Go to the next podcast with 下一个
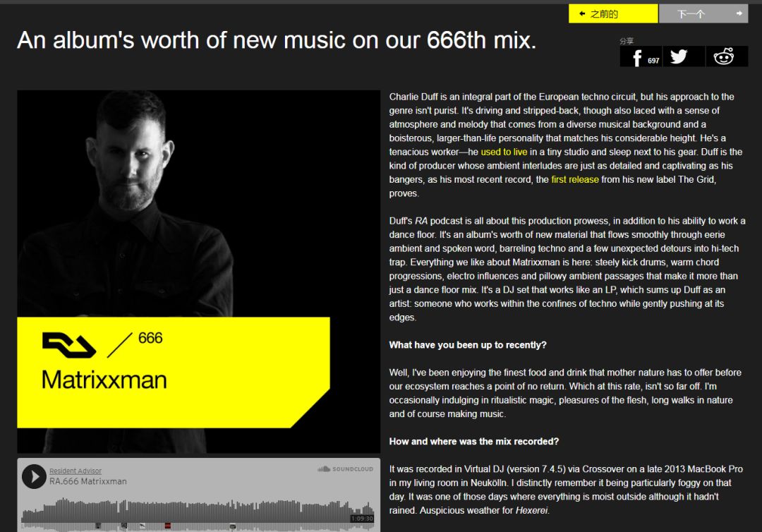762x532 pixels. coord(703,13)
